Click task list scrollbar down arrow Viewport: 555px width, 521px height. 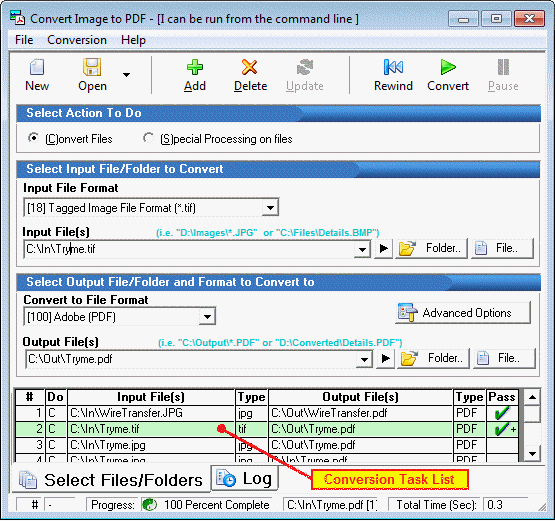tap(532, 453)
